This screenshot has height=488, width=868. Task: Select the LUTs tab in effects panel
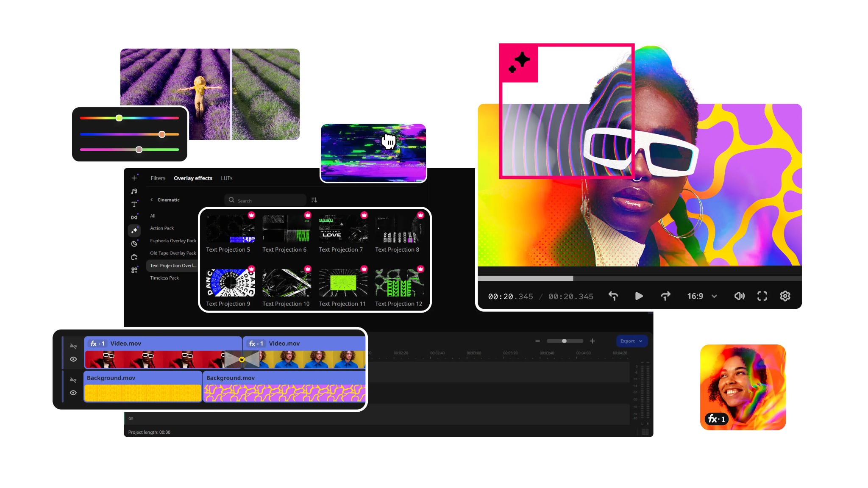(x=227, y=177)
